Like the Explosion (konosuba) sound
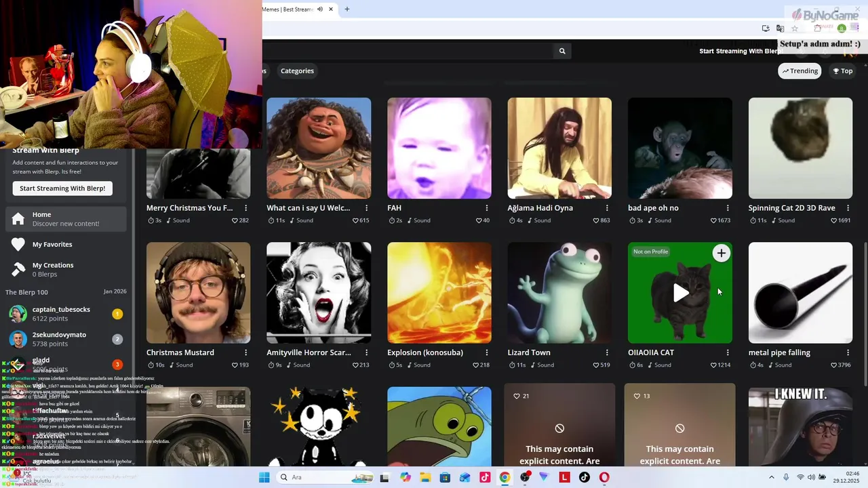The width and height of the screenshot is (868, 488). (x=476, y=365)
